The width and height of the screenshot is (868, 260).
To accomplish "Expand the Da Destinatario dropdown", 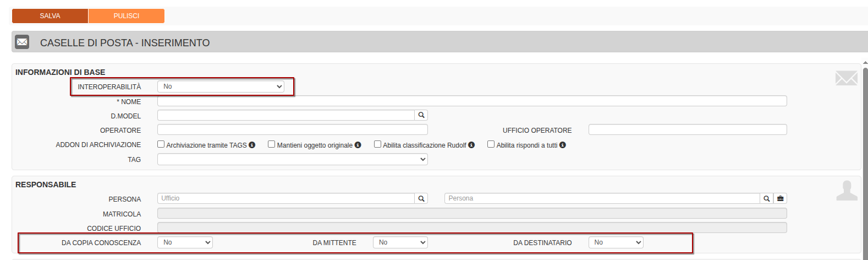I will click(x=616, y=242).
